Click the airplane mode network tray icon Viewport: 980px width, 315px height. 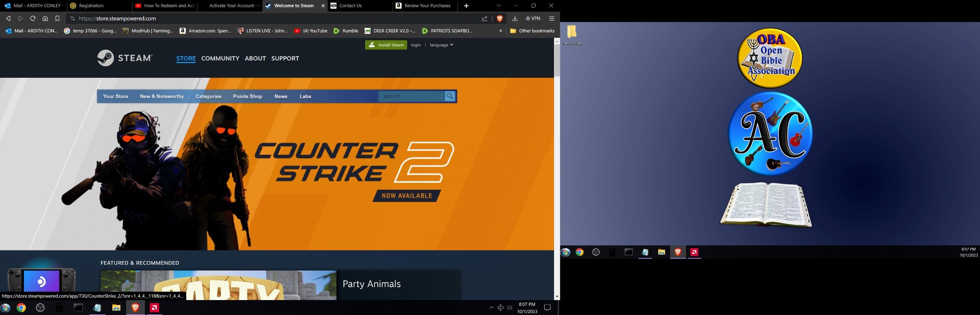coord(501,308)
